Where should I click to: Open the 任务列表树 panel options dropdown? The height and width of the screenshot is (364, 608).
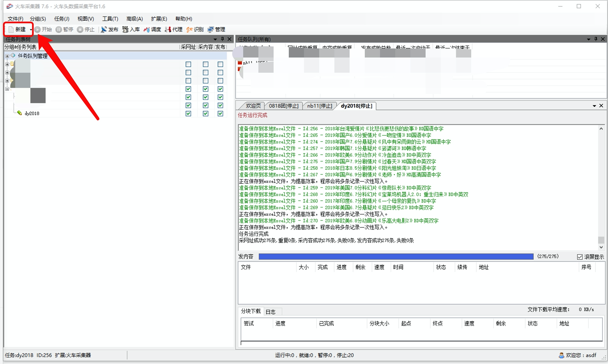(215, 39)
